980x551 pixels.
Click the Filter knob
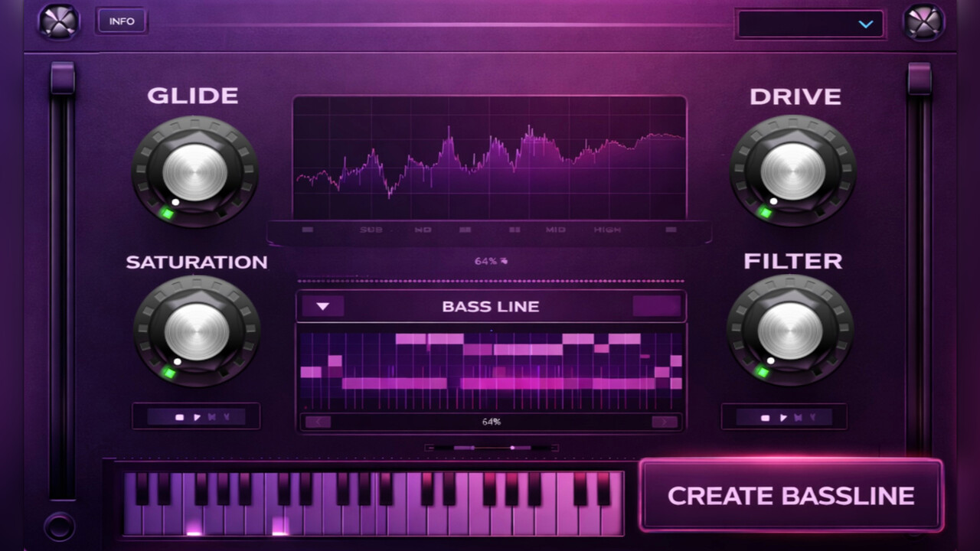click(x=789, y=331)
